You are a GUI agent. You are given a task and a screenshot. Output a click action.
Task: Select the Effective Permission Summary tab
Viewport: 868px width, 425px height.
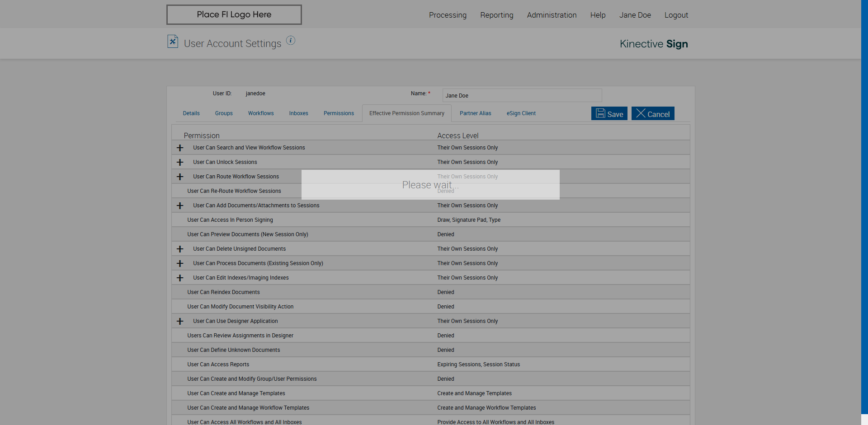click(x=407, y=113)
